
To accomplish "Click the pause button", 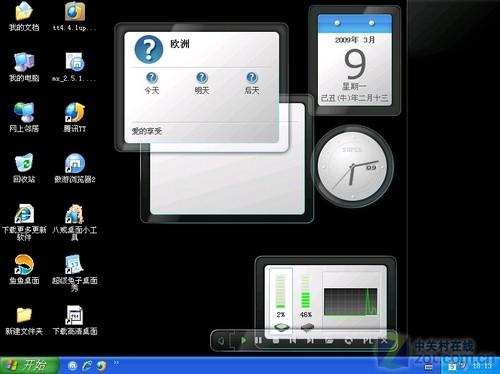I will coord(258,340).
